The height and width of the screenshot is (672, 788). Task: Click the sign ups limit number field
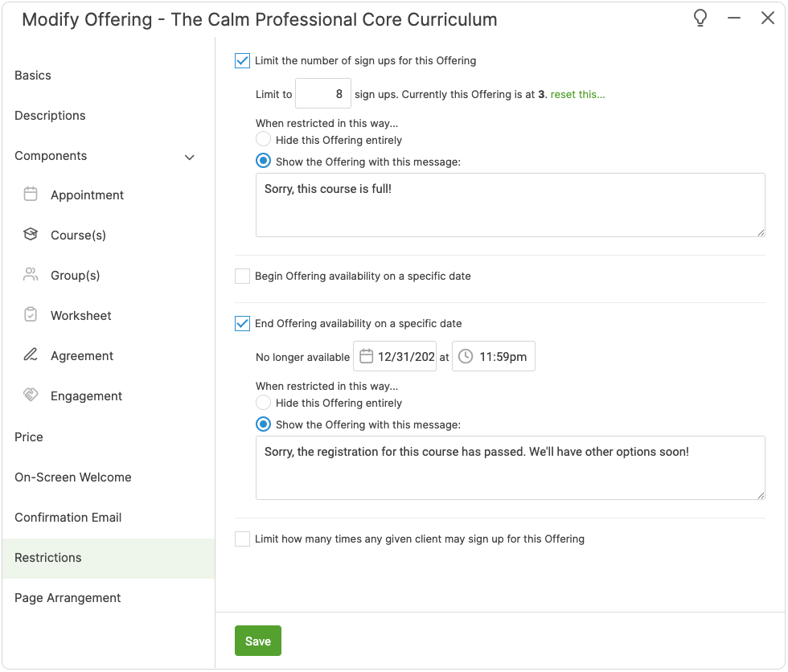coord(323,94)
